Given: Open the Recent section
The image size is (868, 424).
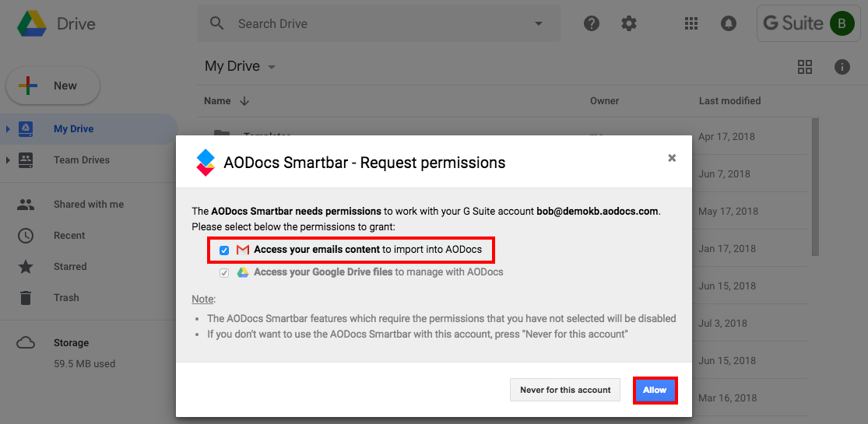Looking at the screenshot, I should point(69,235).
